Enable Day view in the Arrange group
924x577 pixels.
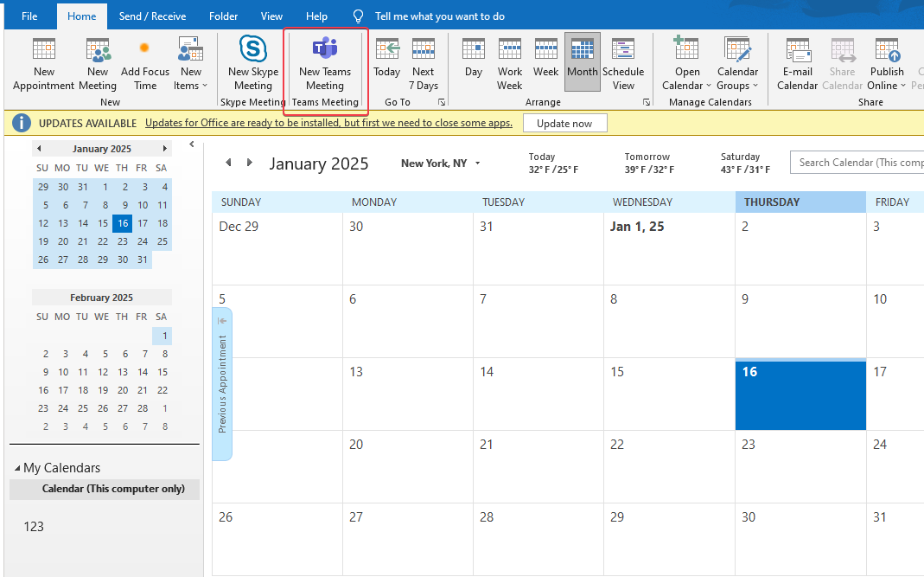pyautogui.click(x=473, y=61)
